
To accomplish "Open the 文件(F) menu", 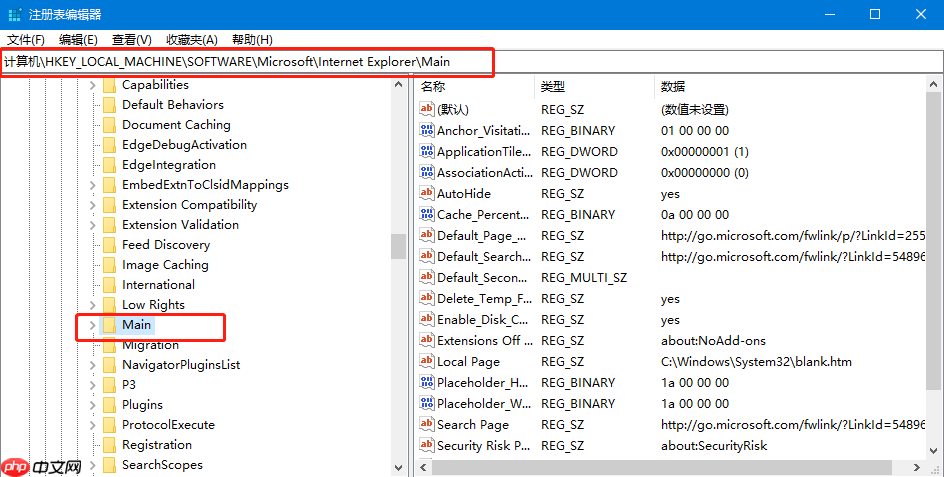I will coord(26,40).
